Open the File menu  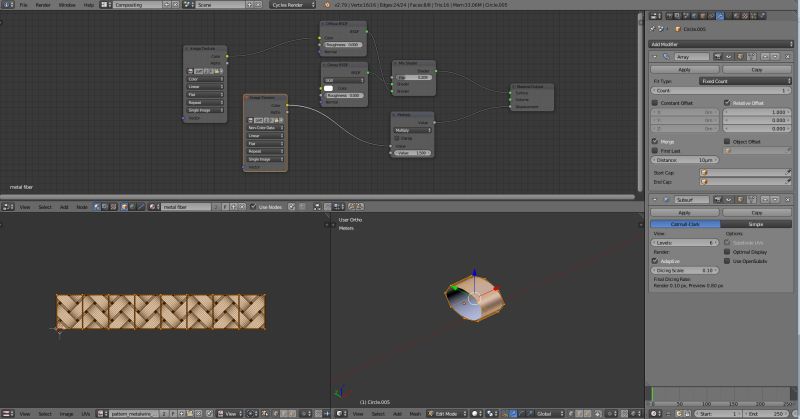(23, 5)
